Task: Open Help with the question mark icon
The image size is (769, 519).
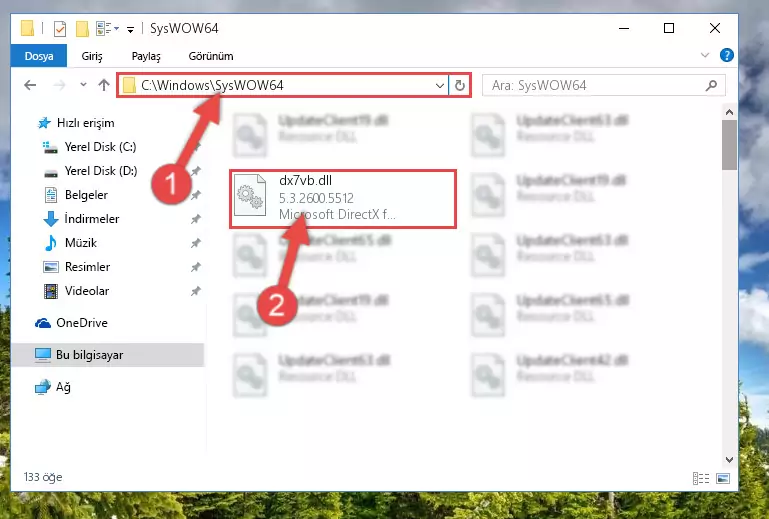Action: [727, 55]
